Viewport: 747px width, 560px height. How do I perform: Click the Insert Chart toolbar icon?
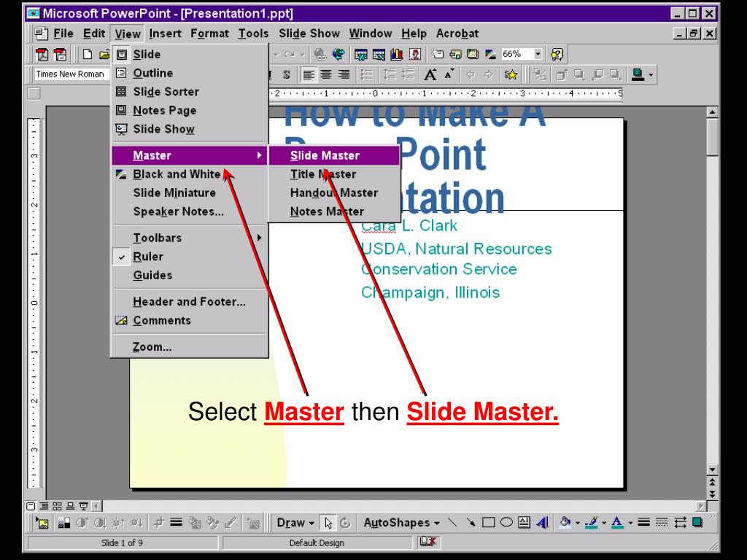(x=396, y=54)
